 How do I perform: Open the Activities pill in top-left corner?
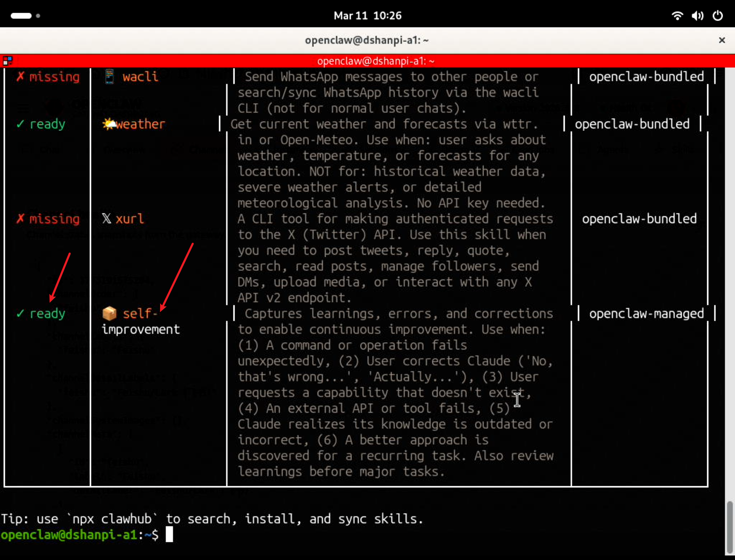pos(21,16)
